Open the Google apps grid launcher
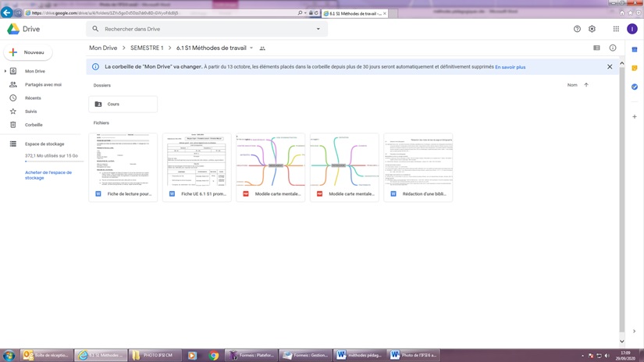This screenshot has width=644, height=362. 616,29
